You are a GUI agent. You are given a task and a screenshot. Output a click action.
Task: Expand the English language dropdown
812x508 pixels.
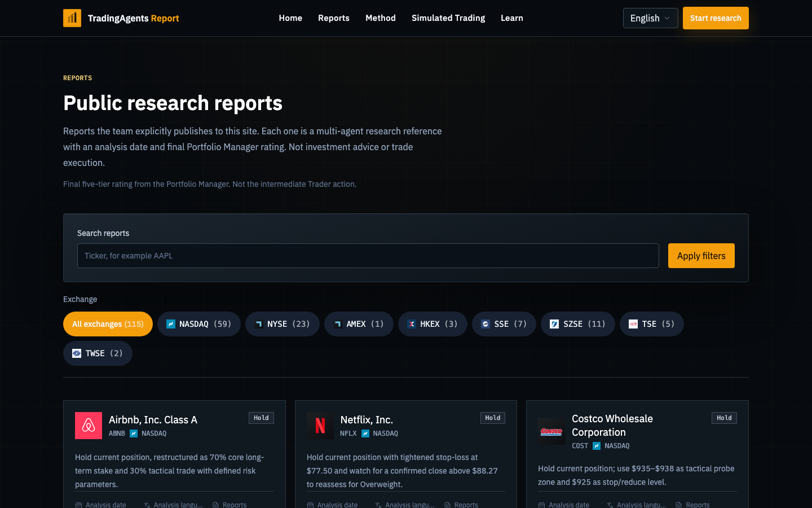[x=650, y=18]
